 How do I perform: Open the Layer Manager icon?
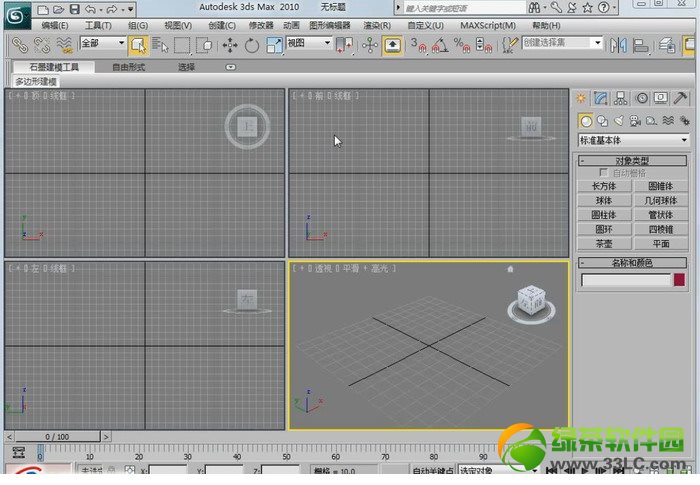[x=667, y=45]
